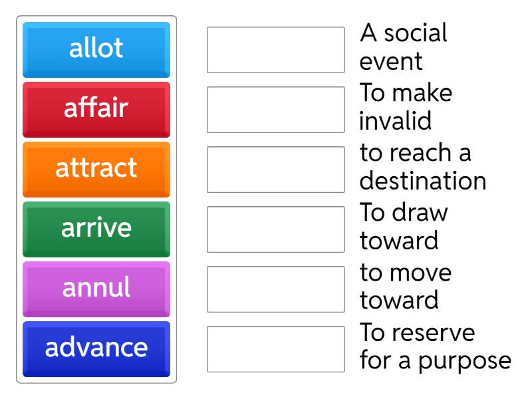The width and height of the screenshot is (532, 399).
Task: Select the 'To draw toward' definition text
Action: tap(403, 227)
